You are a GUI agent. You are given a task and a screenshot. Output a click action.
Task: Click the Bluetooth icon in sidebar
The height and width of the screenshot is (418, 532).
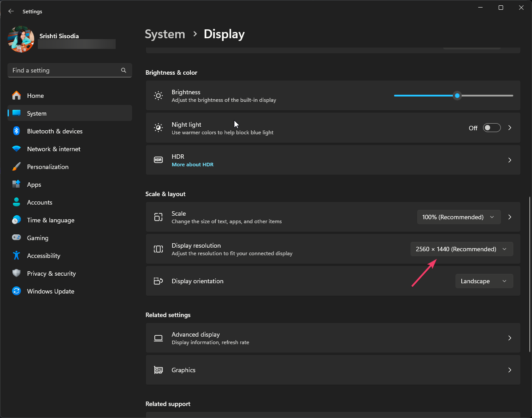[x=16, y=131]
